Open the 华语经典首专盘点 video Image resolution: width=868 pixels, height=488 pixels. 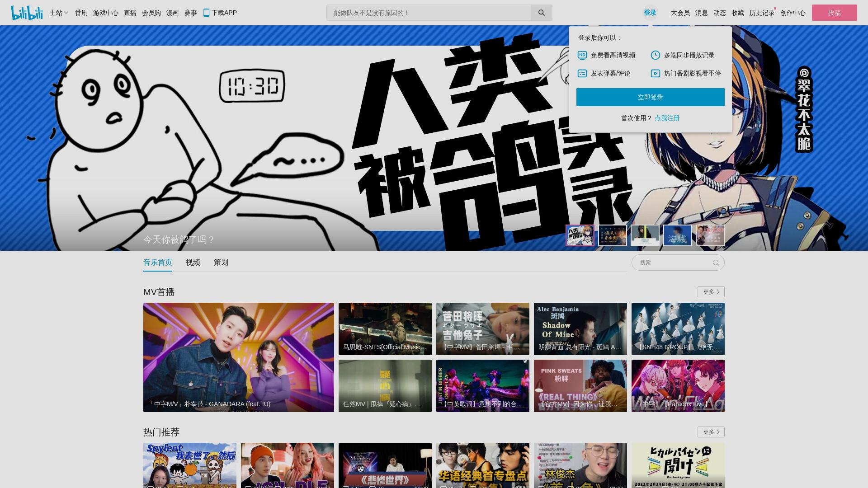click(x=483, y=465)
